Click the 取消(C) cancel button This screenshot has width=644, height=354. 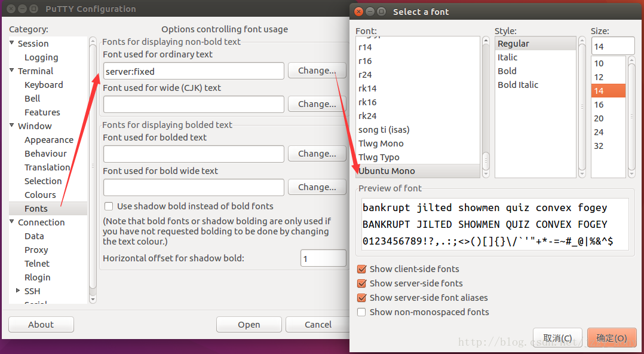click(x=557, y=338)
